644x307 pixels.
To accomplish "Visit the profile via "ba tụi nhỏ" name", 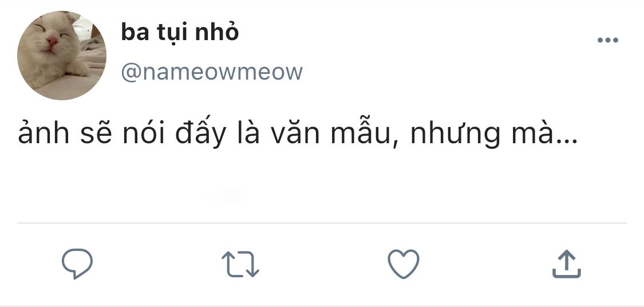I will click(x=180, y=33).
